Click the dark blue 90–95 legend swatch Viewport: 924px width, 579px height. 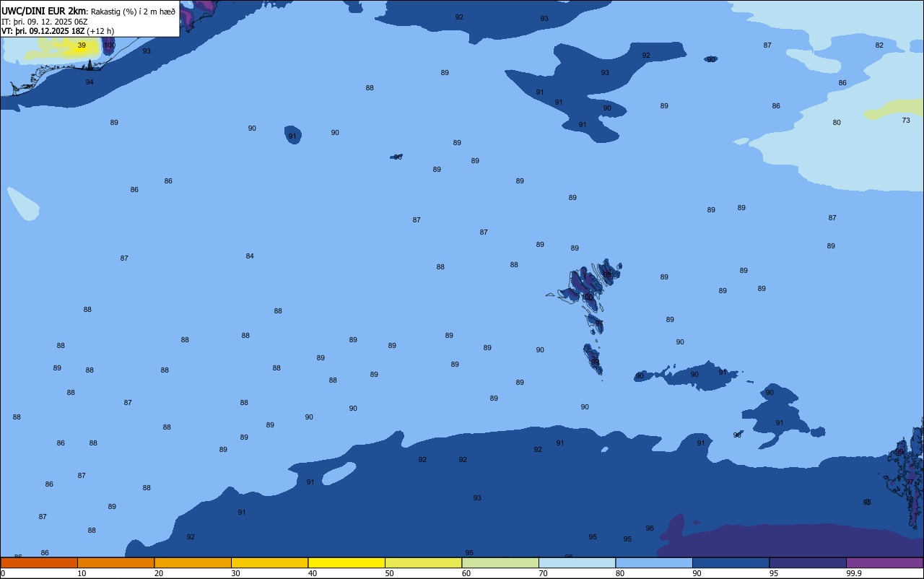731,562
